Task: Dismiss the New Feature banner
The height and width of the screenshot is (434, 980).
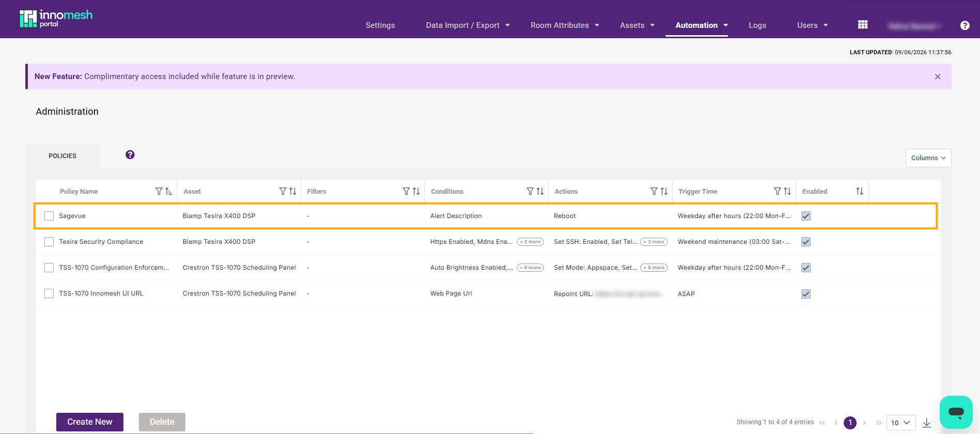Action: (938, 76)
